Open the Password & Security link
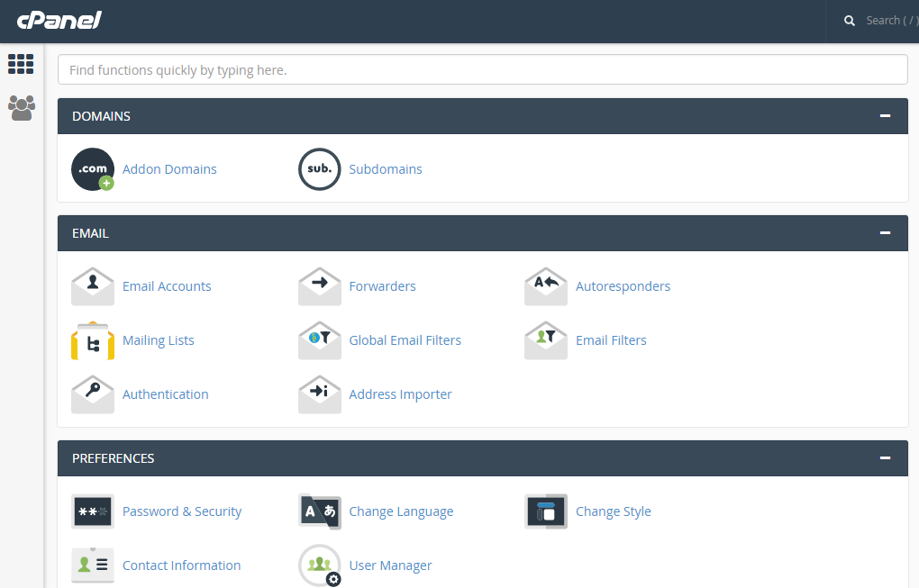The height and width of the screenshot is (588, 919). 182,511
